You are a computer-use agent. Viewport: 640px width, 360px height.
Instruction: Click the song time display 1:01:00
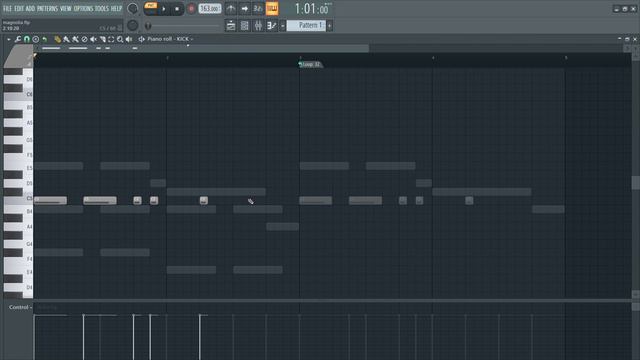313,9
